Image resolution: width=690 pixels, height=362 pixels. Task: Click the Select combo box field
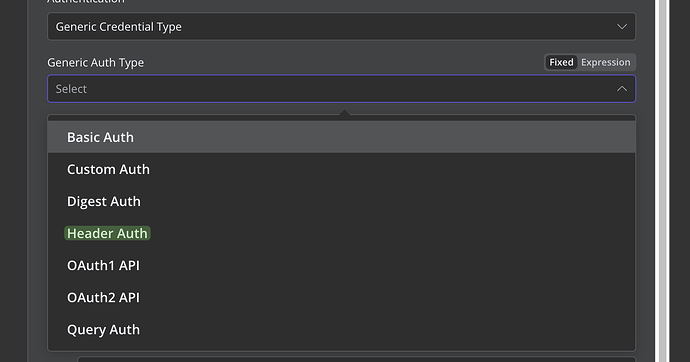(x=341, y=89)
